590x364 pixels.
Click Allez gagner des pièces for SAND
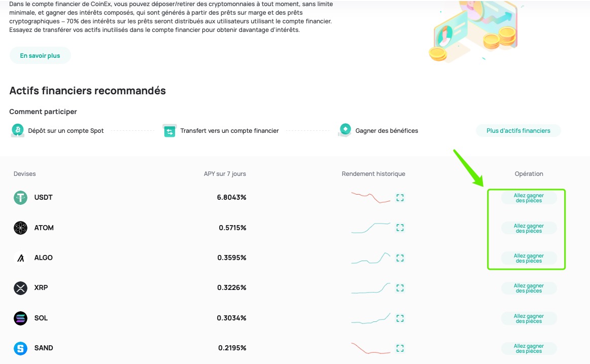(529, 349)
